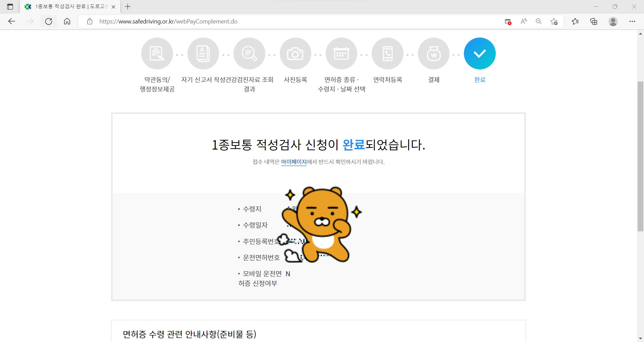Add this page to favorites
Screen dimensions: 644x342
[554, 21]
